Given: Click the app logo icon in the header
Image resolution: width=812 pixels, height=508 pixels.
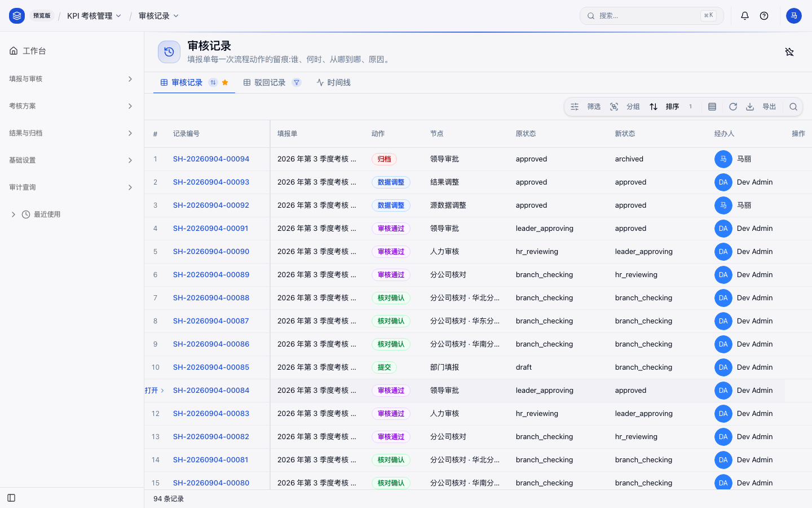Looking at the screenshot, I should 17,16.
